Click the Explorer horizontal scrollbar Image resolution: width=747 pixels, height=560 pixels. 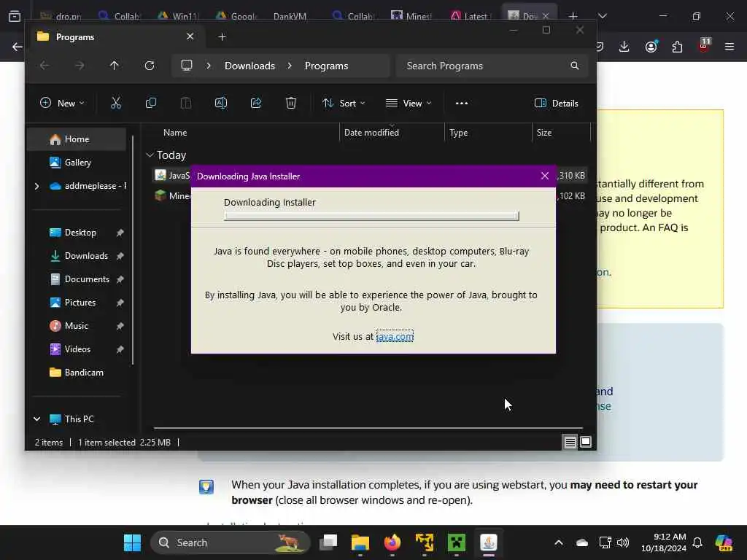pyautogui.click(x=368, y=428)
